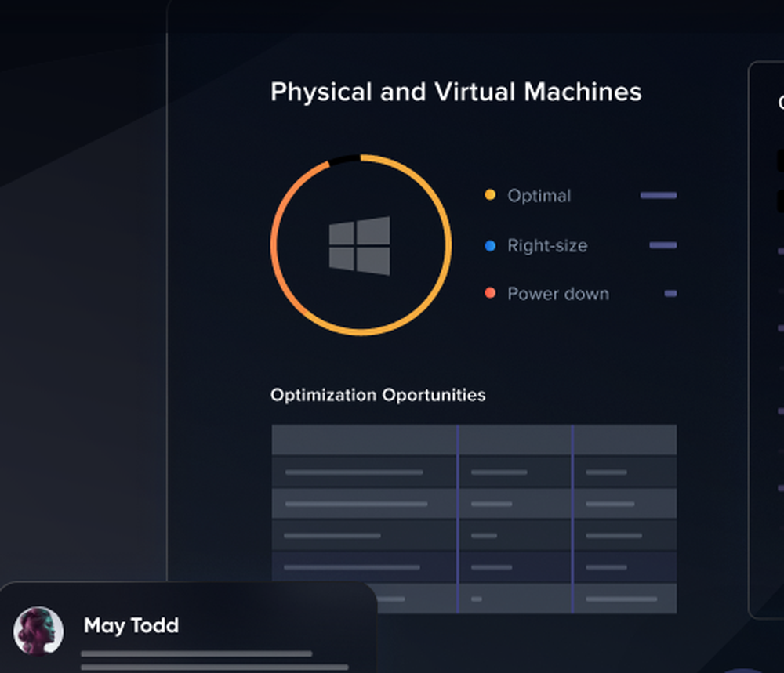Screen dimensions: 784x673
Task: Select the Power down red legend dot
Action: (490, 293)
